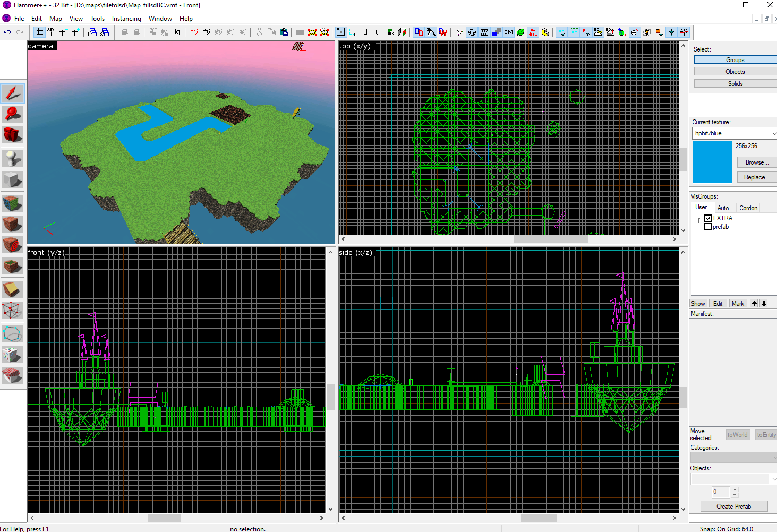This screenshot has height=532, width=777.
Task: Uncheck the EXTRA visgroup checkbox
Action: [708, 218]
